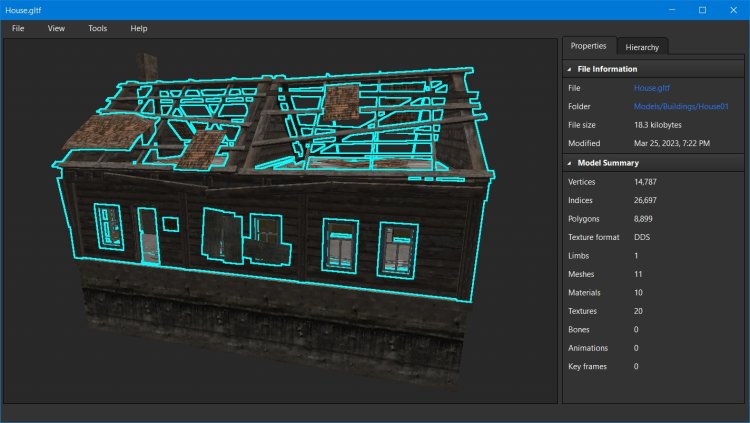This screenshot has width=750, height=423.
Task: Click the brick chimney on the house roof
Action: click(146, 66)
